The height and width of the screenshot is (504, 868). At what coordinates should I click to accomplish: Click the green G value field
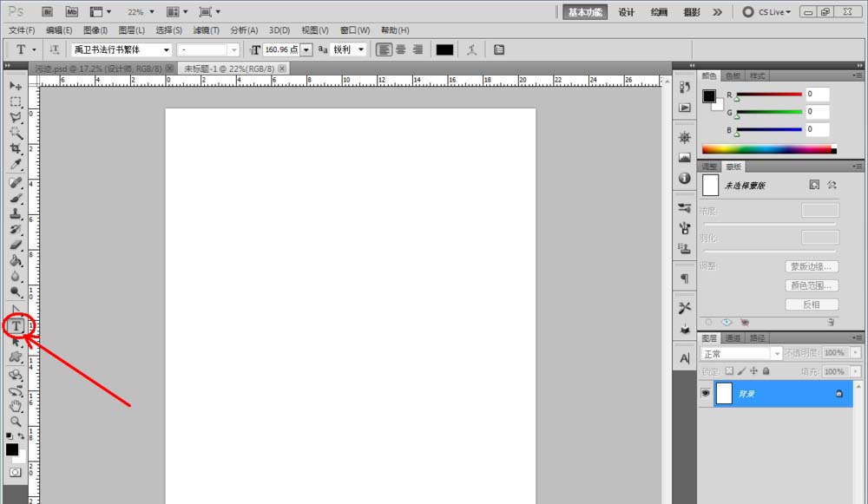coord(817,112)
